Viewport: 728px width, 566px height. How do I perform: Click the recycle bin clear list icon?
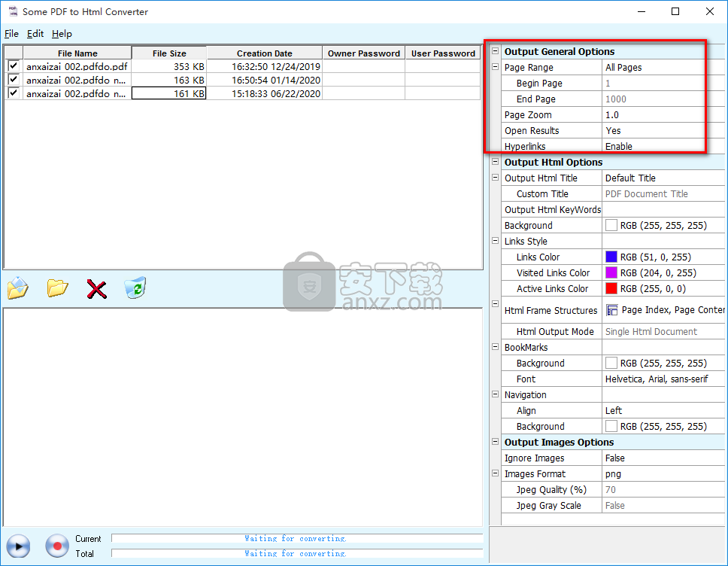click(135, 288)
